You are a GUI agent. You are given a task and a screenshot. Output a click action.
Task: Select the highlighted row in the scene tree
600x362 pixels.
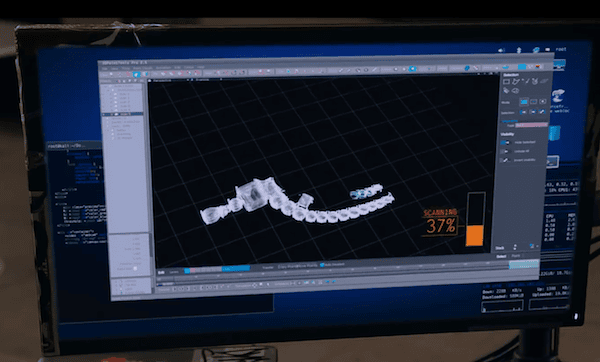coord(122,114)
